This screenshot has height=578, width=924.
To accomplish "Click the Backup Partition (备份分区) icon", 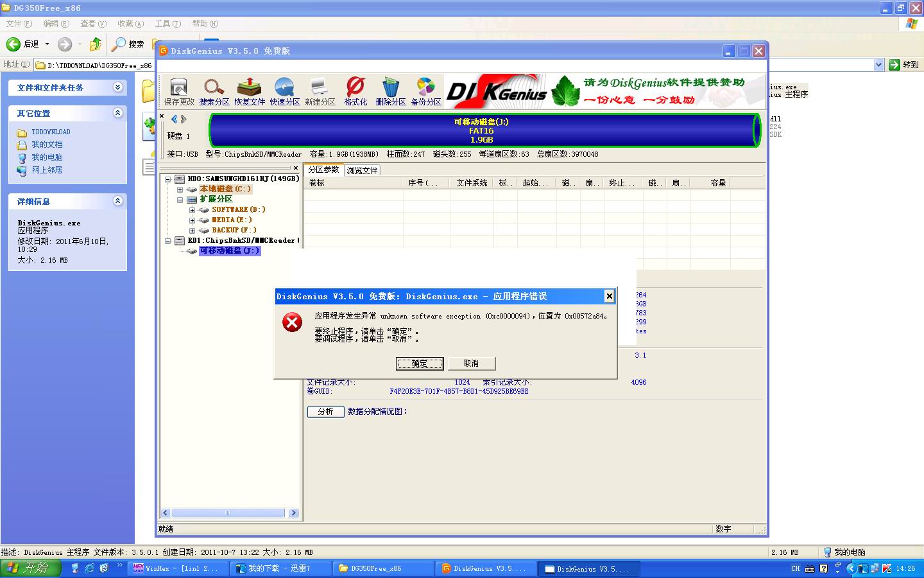I will (426, 91).
